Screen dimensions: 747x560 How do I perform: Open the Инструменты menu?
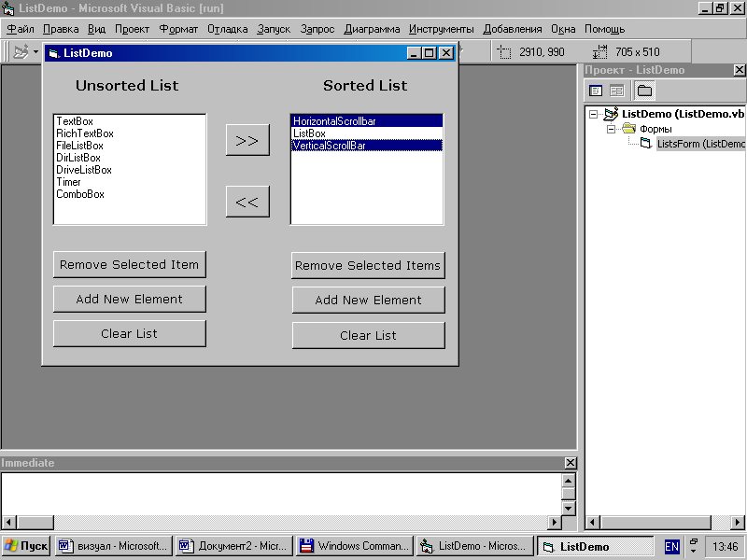(441, 29)
